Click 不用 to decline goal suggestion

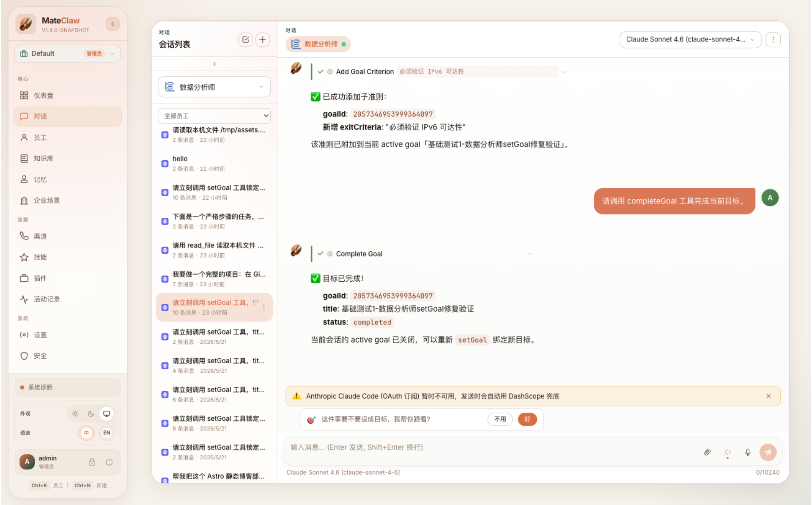tap(500, 419)
